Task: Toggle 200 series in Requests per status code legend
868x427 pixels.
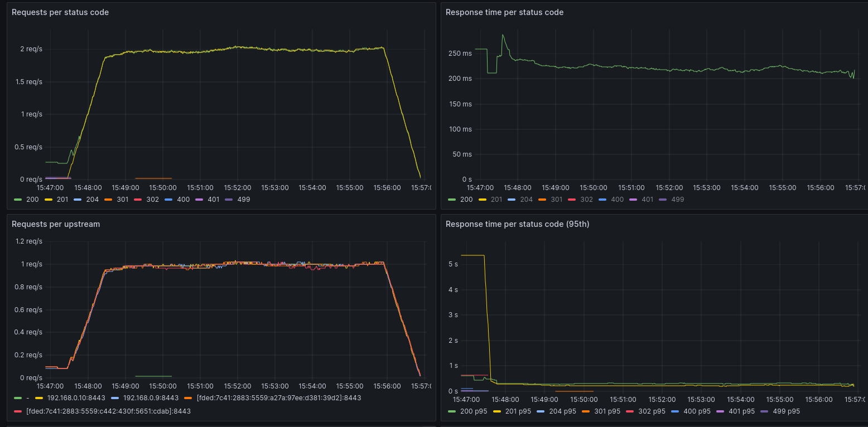Action: [x=32, y=200]
